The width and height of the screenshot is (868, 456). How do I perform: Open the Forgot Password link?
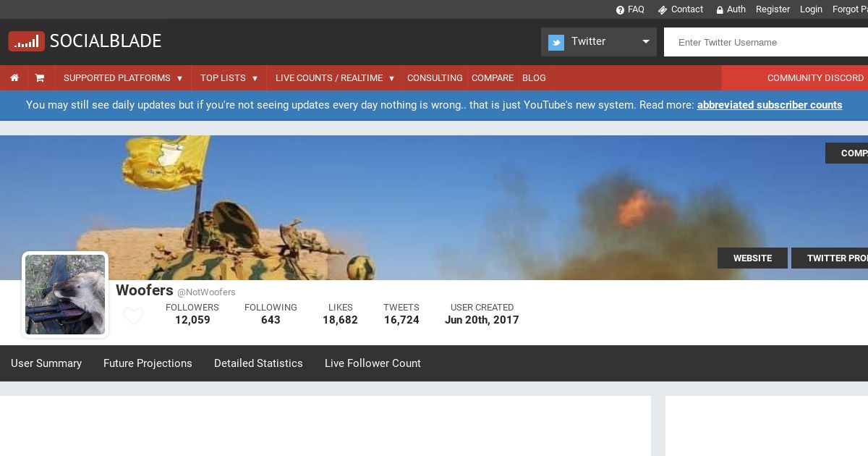click(x=850, y=9)
